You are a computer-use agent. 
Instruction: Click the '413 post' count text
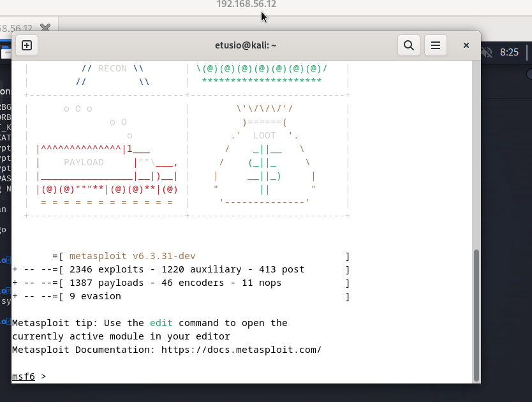pos(281,269)
